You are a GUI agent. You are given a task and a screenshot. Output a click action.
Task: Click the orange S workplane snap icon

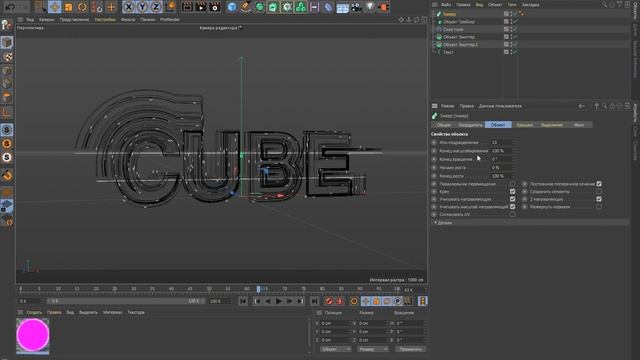point(7,144)
